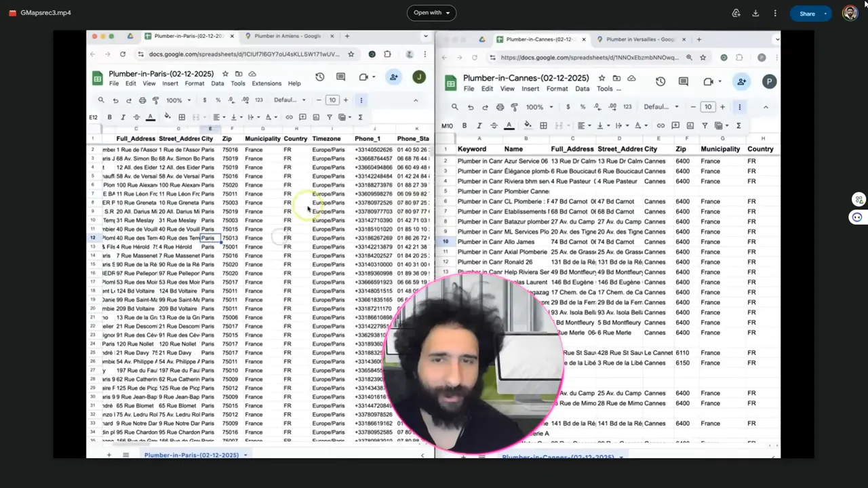Insert a chart in the Cannes sheet toolbar
868x488 pixels.
click(690, 125)
